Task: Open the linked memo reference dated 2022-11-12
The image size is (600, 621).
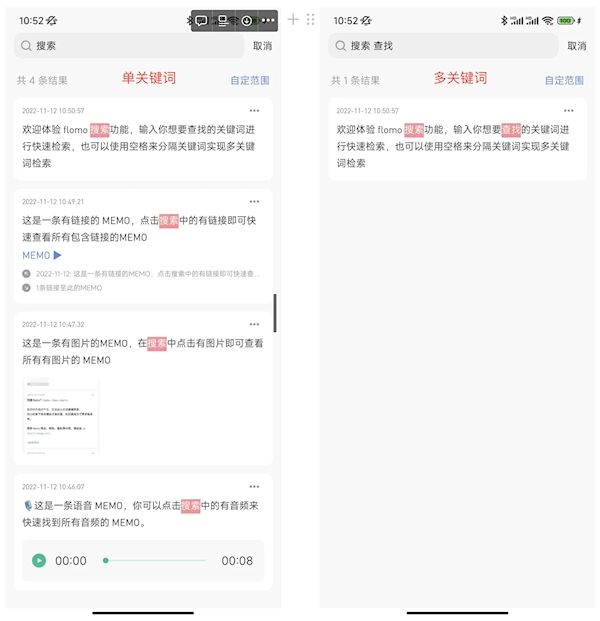Action: pyautogui.click(x=142, y=274)
